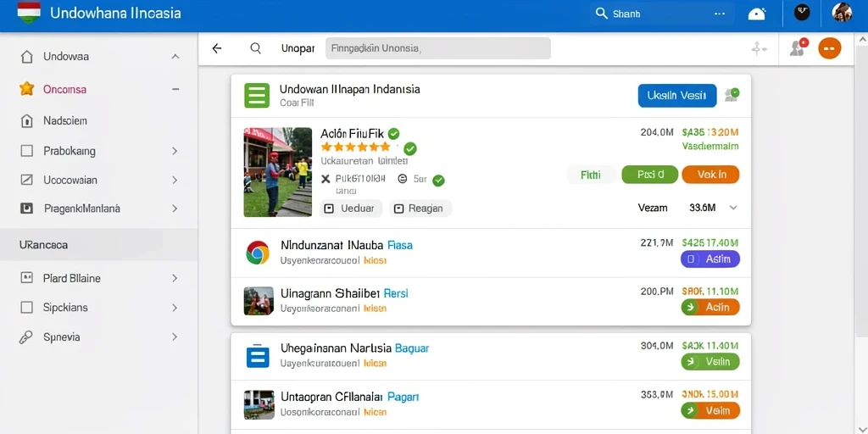This screenshot has width=868, height=434.
Task: Toggle green check after the star rating
Action: tap(410, 148)
